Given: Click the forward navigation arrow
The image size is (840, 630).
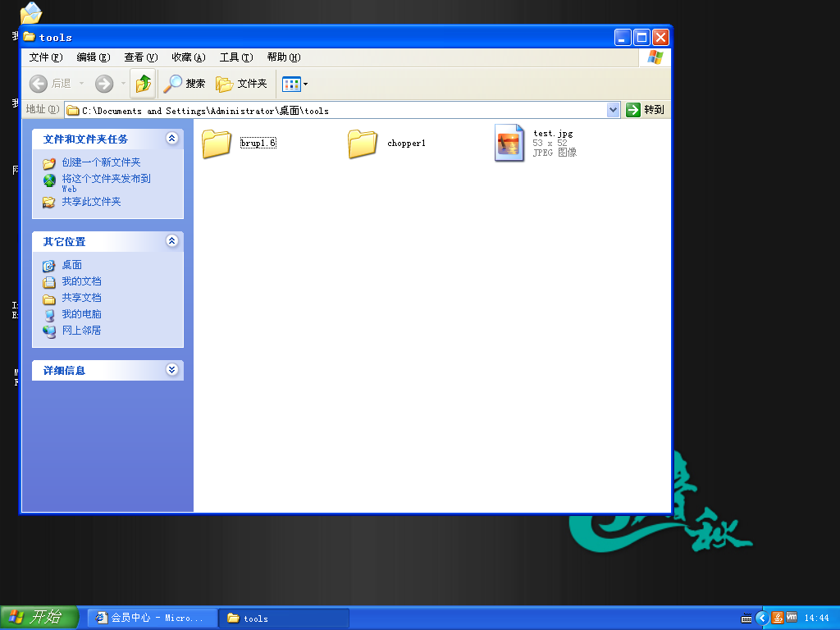Looking at the screenshot, I should pos(104,84).
